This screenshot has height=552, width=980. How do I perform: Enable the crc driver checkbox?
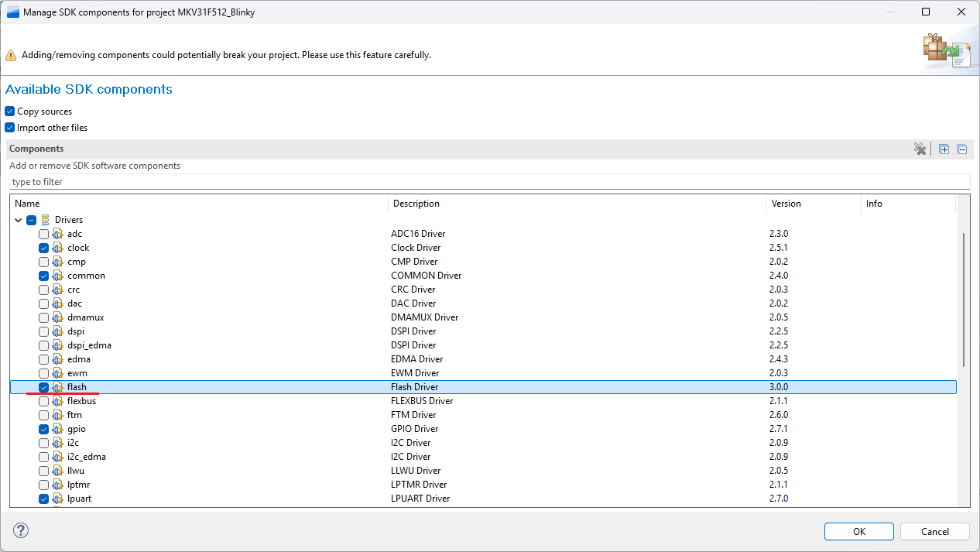tap(43, 290)
